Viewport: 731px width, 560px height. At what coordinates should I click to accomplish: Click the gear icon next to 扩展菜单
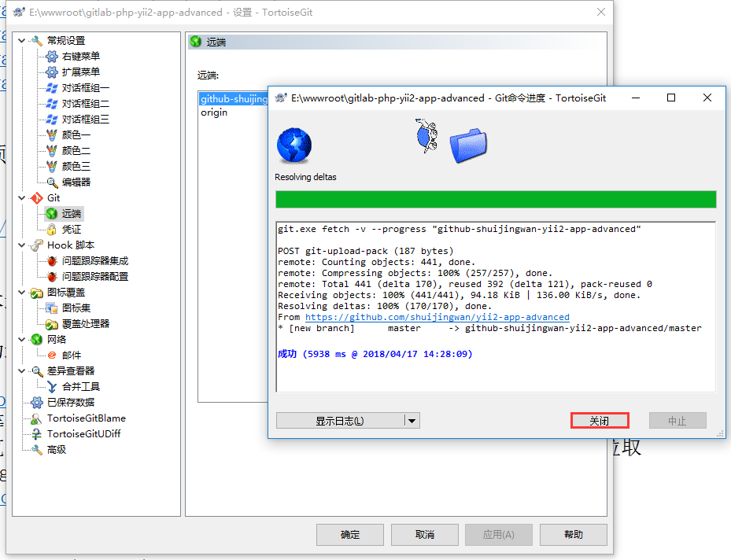click(x=52, y=72)
